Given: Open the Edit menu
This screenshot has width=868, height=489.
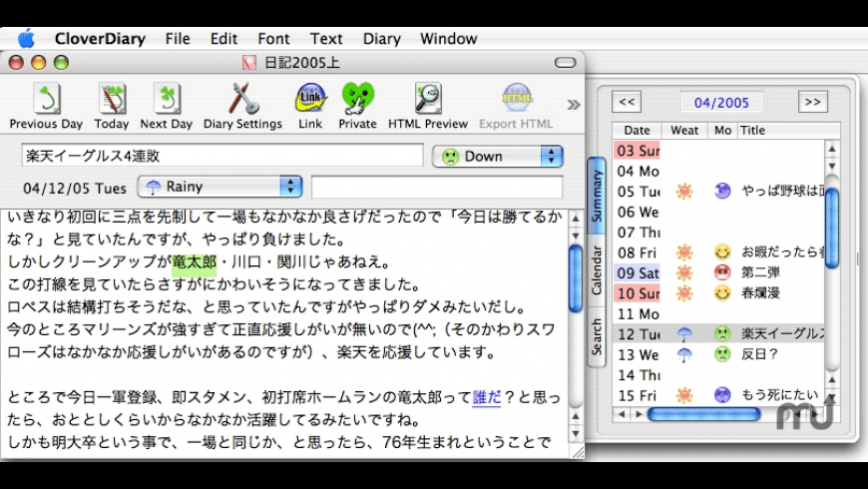Looking at the screenshot, I should click(223, 39).
